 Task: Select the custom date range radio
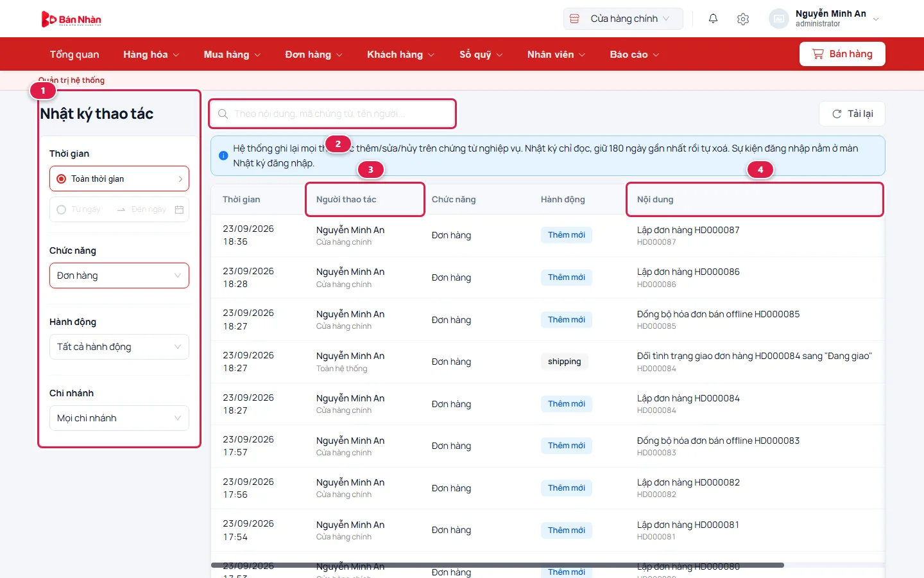tap(62, 209)
